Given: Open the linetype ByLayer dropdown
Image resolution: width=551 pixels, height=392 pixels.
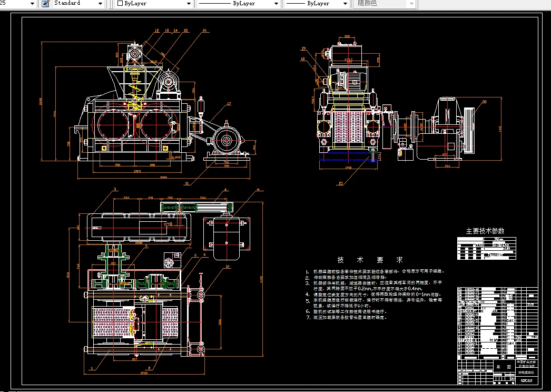Looking at the screenshot, I should [x=276, y=3].
